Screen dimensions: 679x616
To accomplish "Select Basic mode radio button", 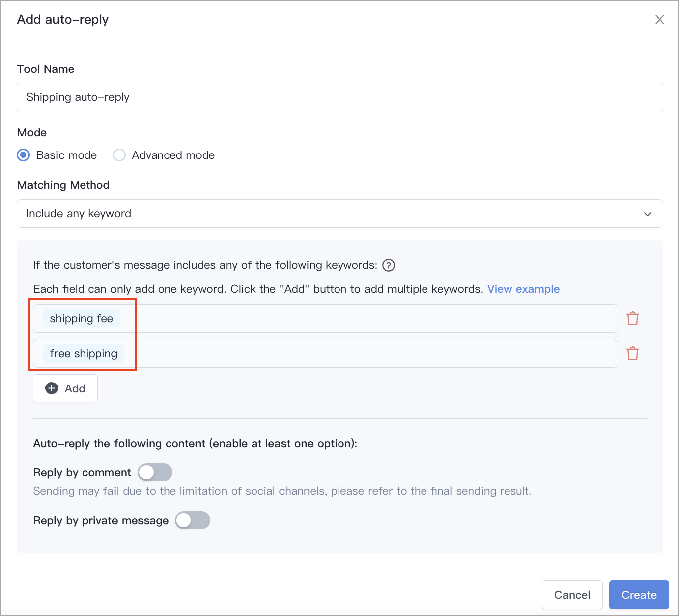I will click(23, 155).
